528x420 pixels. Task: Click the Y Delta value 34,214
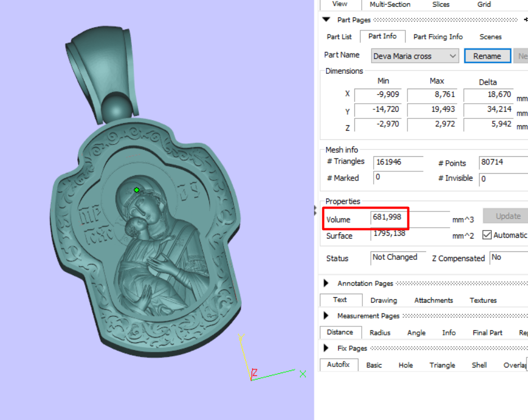pyautogui.click(x=488, y=109)
